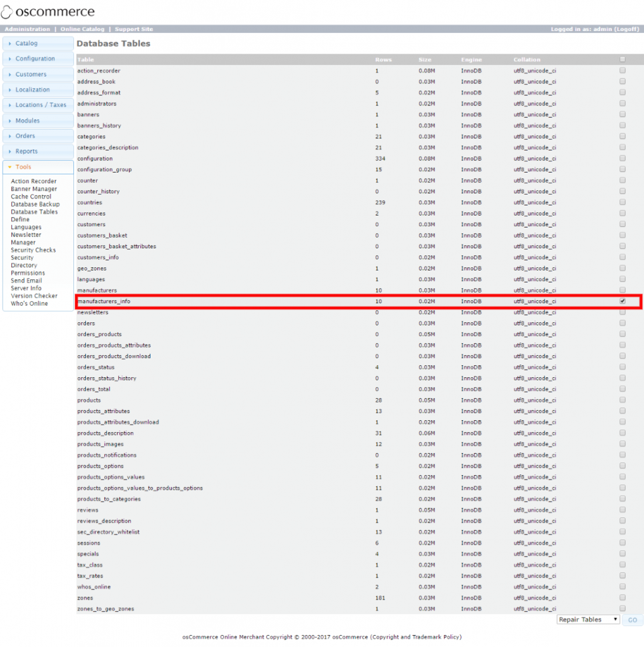Expand the Localization sidebar section
Screen dimensions: 644x647
[x=38, y=90]
